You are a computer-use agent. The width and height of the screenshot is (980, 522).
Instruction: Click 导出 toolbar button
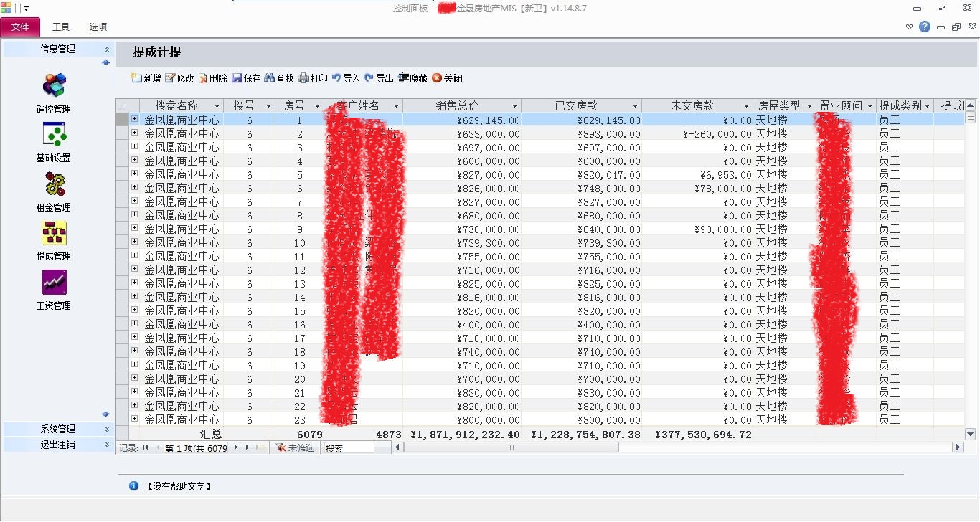[379, 78]
